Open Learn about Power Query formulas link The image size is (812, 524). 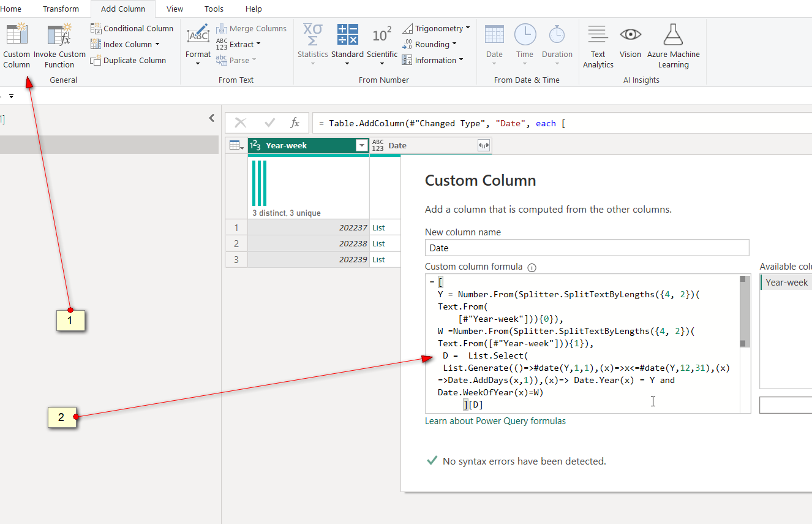[x=495, y=421]
